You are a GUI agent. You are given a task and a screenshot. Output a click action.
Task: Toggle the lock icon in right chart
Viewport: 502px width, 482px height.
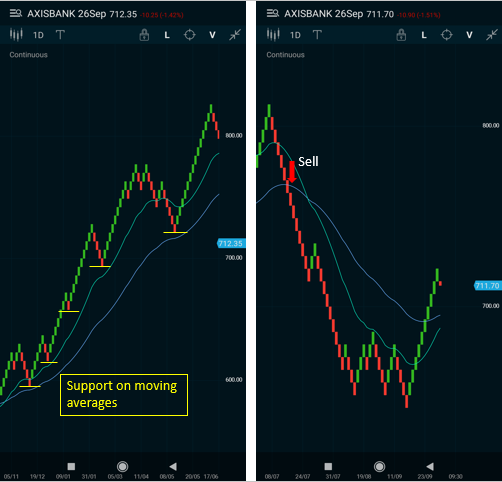coord(401,35)
